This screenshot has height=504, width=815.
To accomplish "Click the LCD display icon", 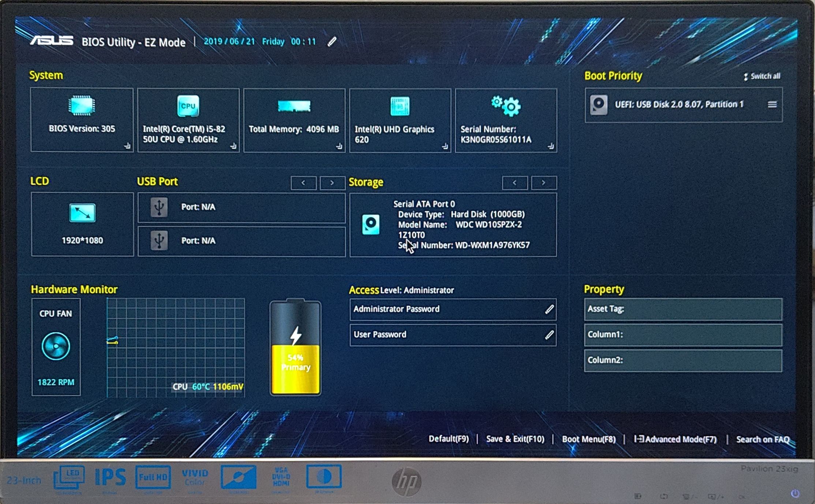I will click(82, 213).
